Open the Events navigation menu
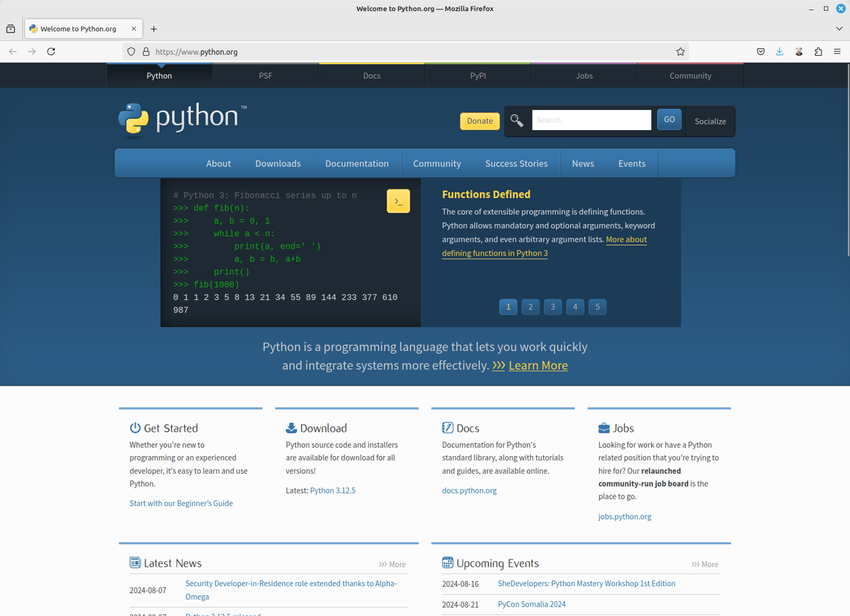Screen dimensions: 850x616 pos(632,163)
